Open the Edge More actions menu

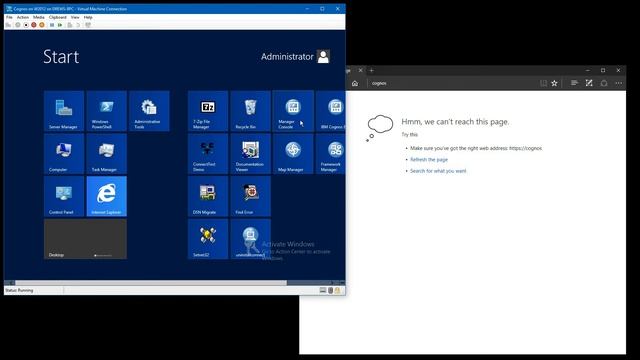(x=619, y=83)
